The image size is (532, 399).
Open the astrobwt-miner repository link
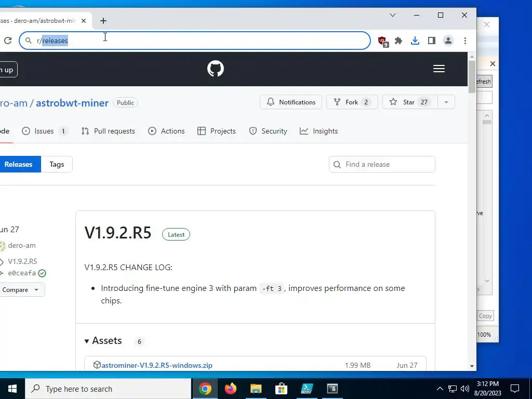click(x=72, y=103)
